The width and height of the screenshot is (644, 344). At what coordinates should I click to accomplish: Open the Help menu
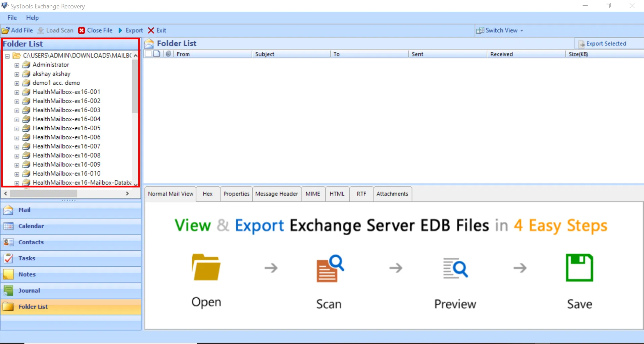[x=33, y=18]
